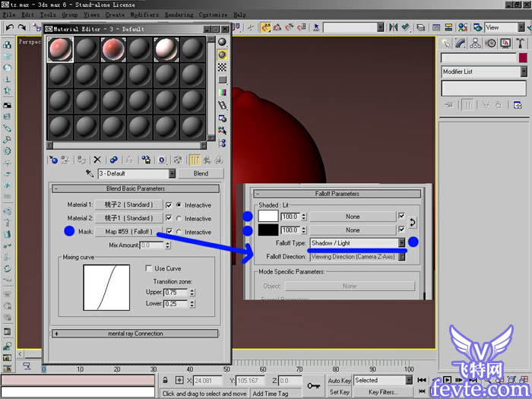Expand the mental ray Connection rollout

tap(137, 333)
